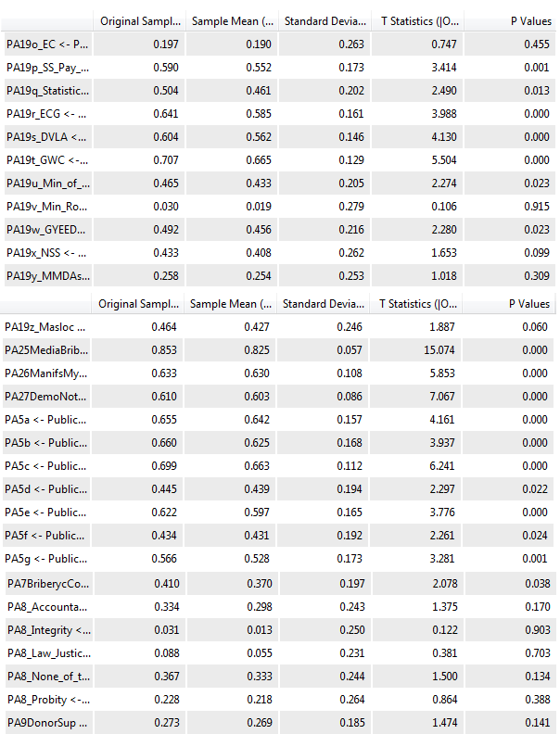The height and width of the screenshot is (734, 560).
Task: Click the PA27DemoNot row label
Action: (x=47, y=397)
